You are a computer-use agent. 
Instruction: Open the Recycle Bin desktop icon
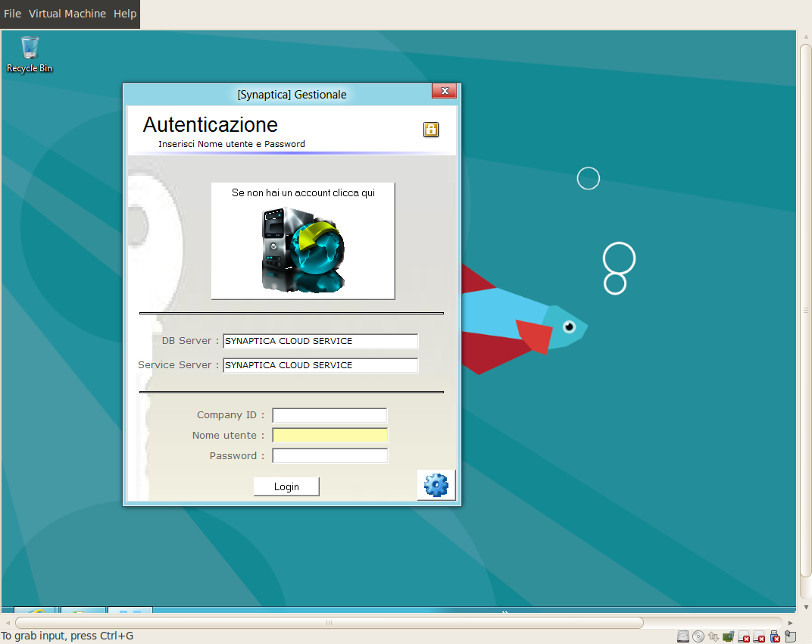coord(30,54)
